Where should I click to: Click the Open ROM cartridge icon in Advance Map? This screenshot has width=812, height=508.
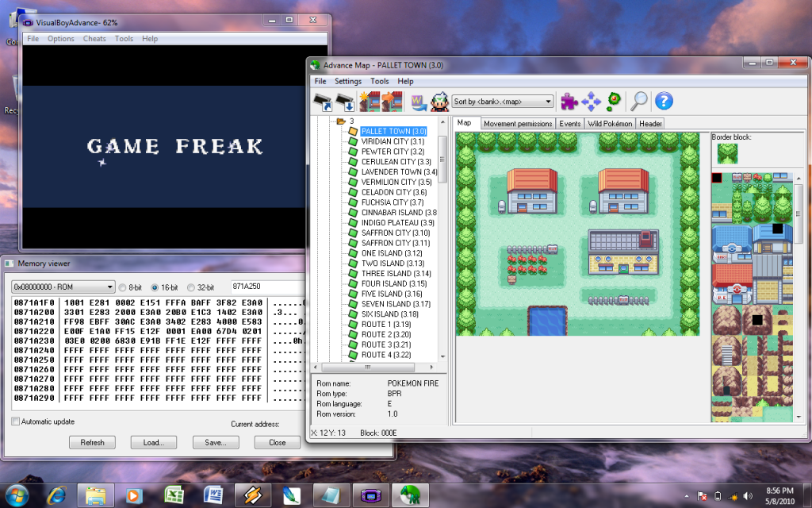[324, 102]
